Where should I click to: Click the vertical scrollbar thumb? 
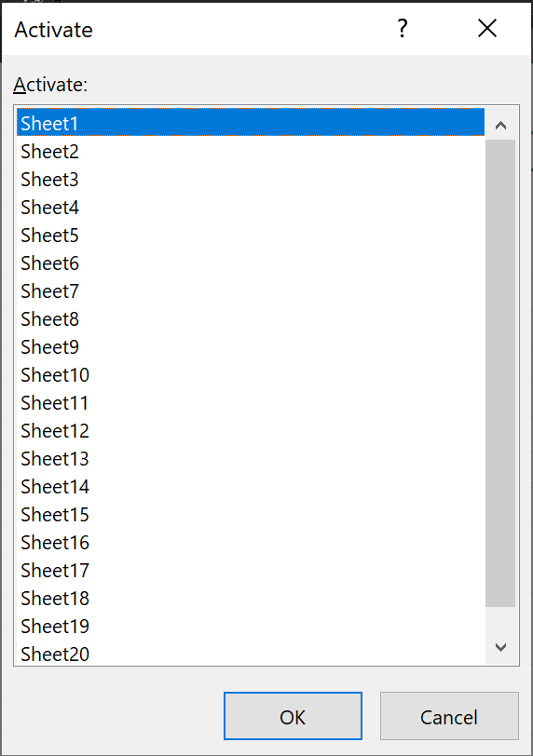pyautogui.click(x=500, y=373)
